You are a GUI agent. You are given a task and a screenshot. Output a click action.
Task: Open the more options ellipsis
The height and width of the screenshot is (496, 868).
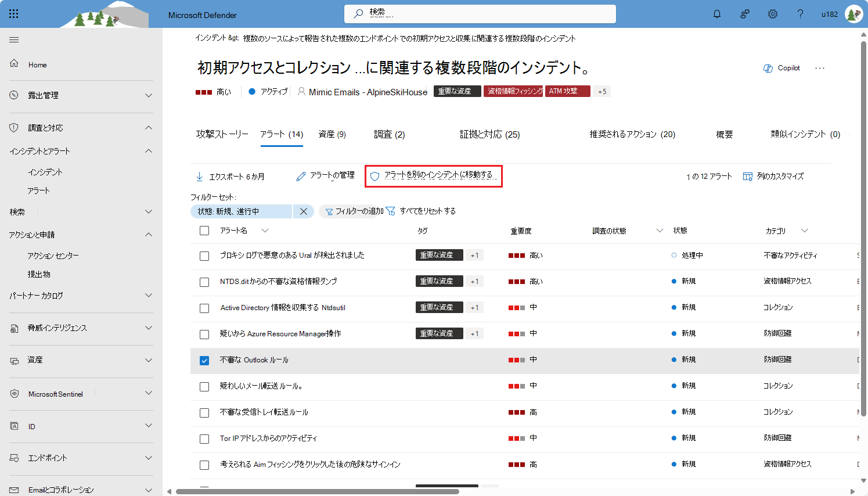820,68
